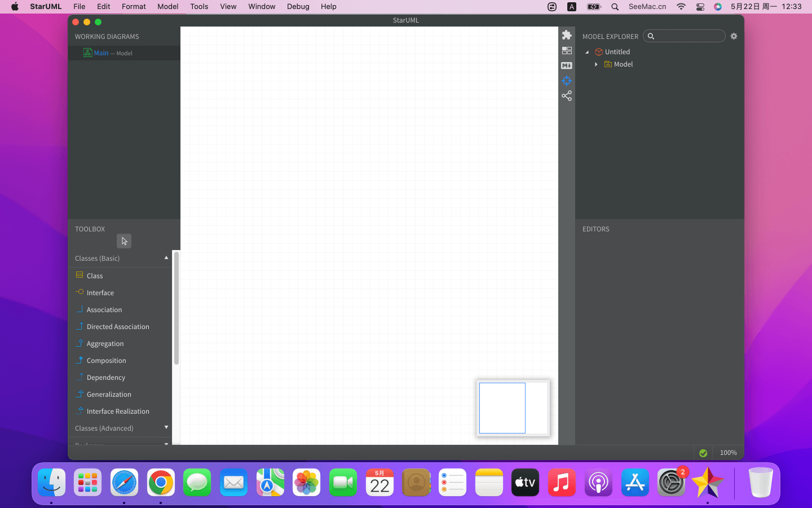Click the diagram minimap thumbnail
This screenshot has height=508, width=812.
(x=513, y=408)
